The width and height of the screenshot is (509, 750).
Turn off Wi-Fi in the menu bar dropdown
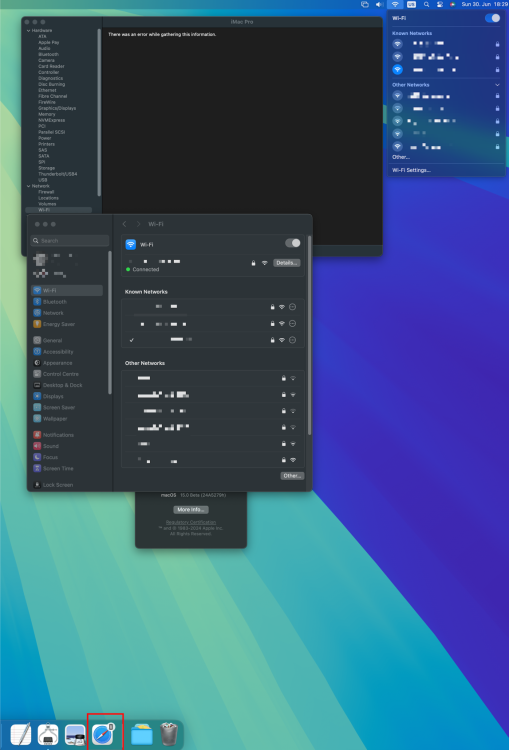click(492, 18)
